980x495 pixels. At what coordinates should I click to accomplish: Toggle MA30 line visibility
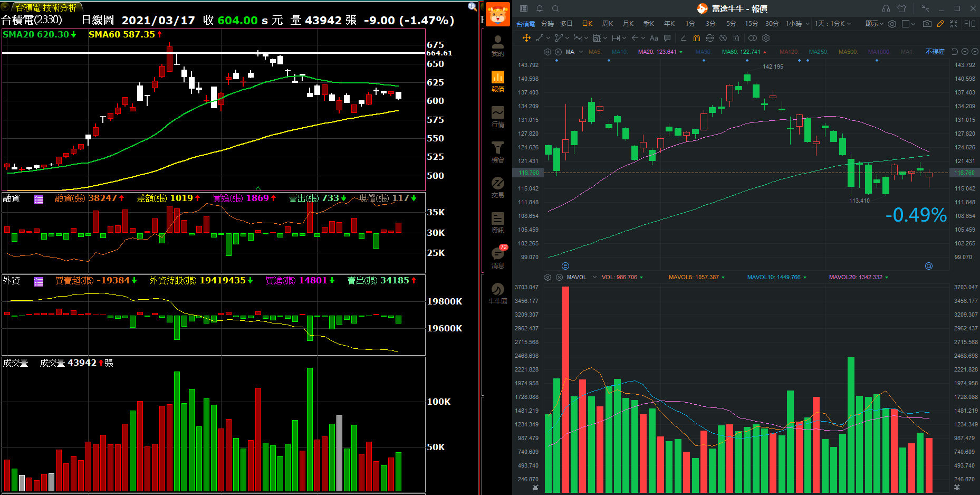point(704,52)
